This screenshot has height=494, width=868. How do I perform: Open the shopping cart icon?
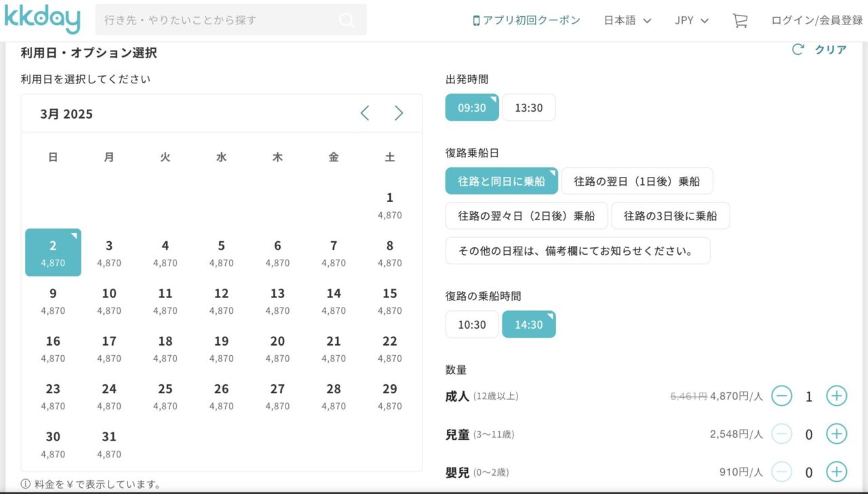(x=740, y=20)
